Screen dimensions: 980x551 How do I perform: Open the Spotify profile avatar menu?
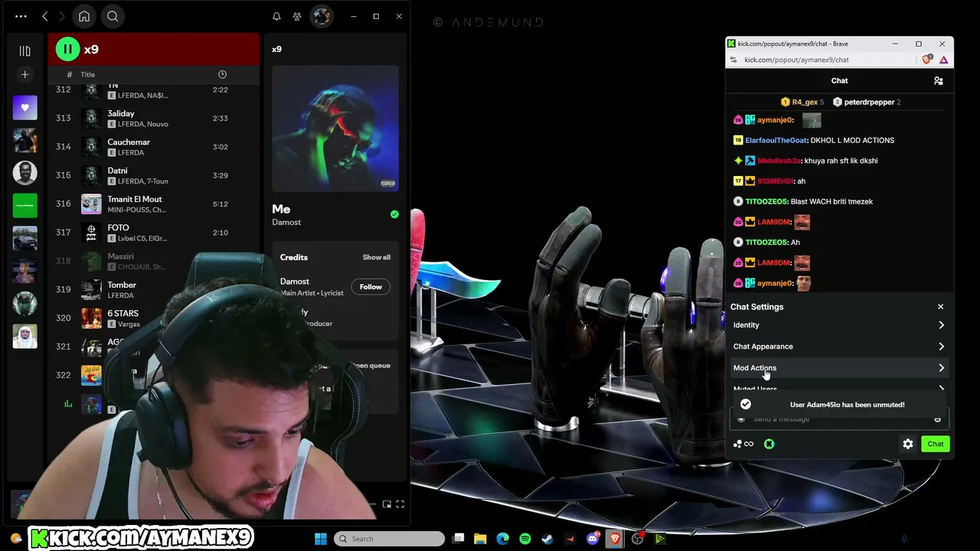click(322, 16)
